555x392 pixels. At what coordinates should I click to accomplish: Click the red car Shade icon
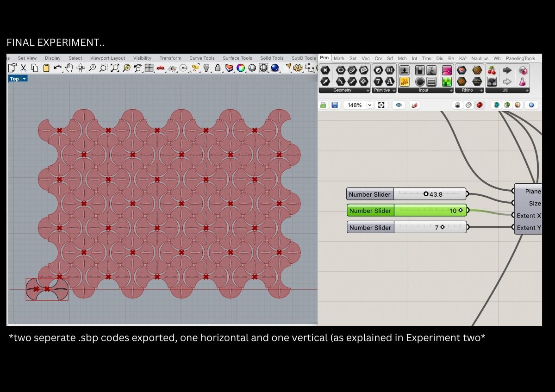pyautogui.click(x=160, y=68)
